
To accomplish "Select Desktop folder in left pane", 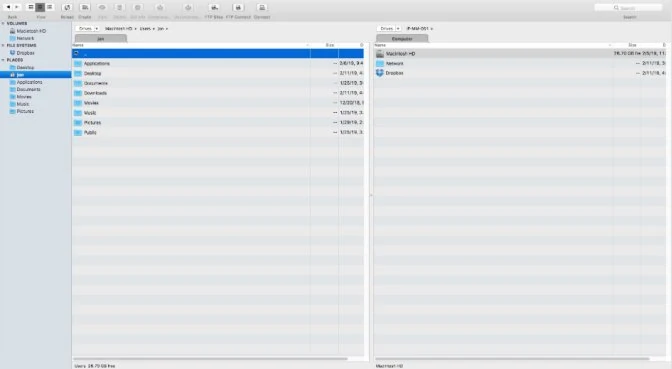I will click(218, 73).
